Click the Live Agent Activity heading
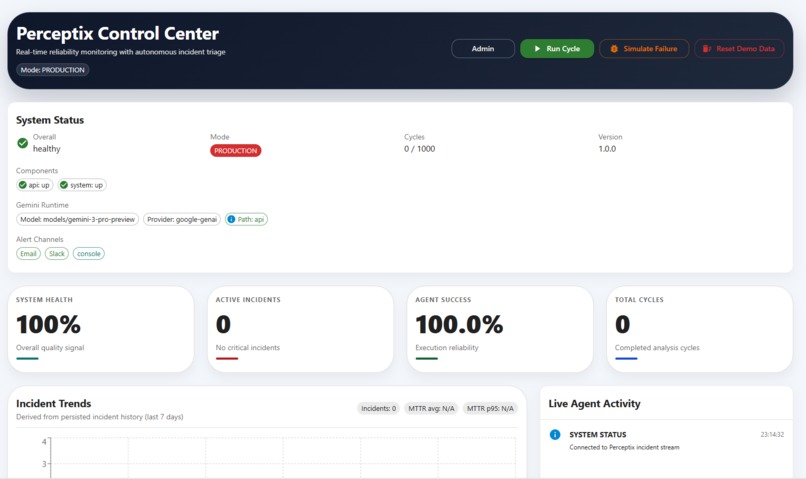This screenshot has width=806, height=479. pos(594,404)
